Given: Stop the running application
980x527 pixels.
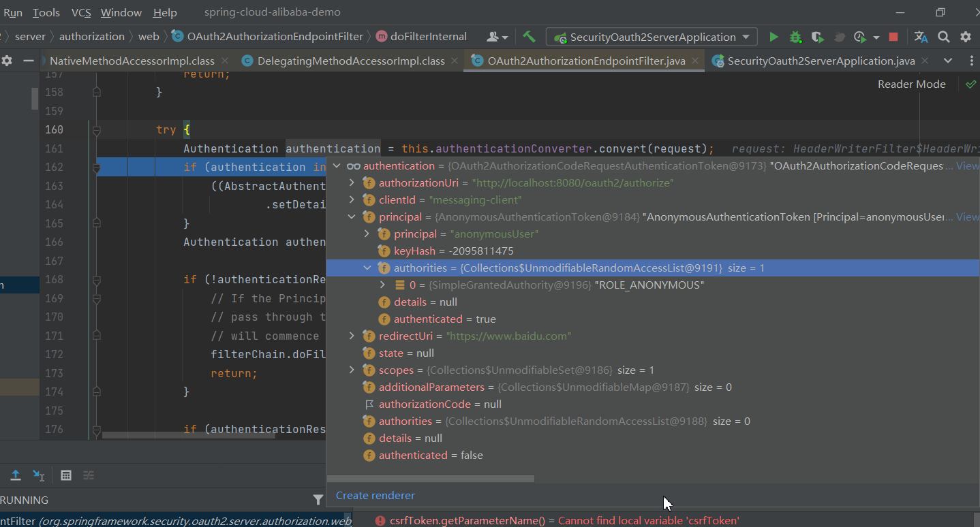Looking at the screenshot, I should 893,37.
